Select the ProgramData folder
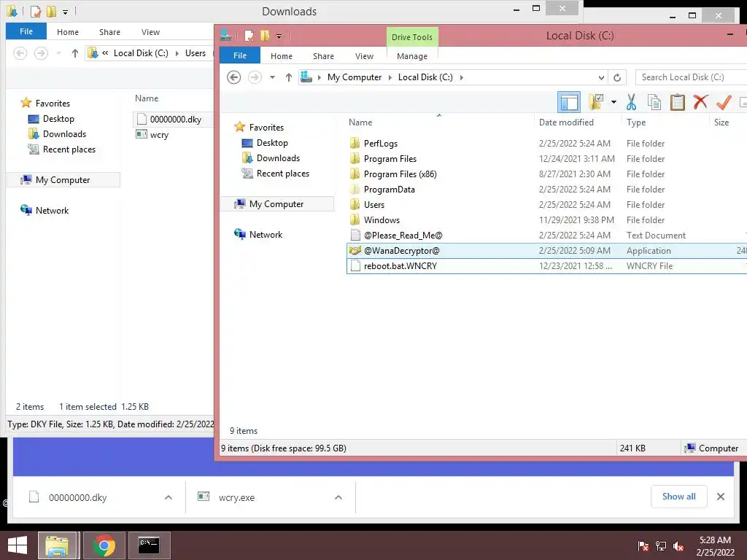This screenshot has height=560, width=747. [389, 189]
